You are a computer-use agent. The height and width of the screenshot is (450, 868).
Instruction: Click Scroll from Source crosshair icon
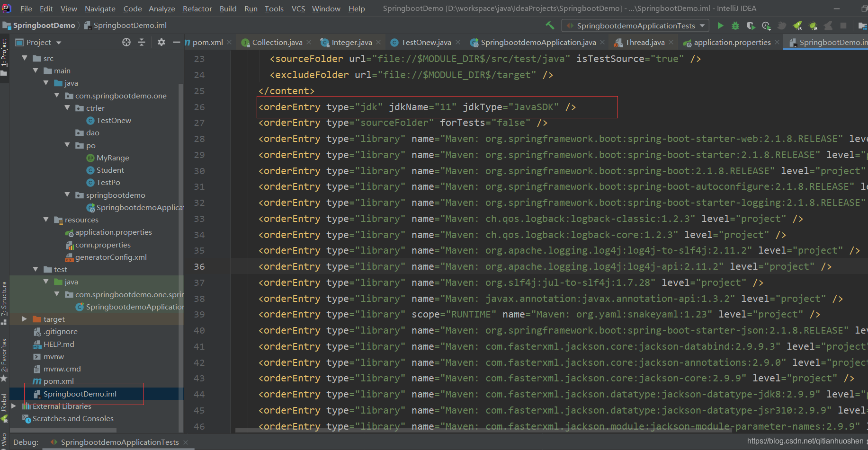[x=125, y=42]
